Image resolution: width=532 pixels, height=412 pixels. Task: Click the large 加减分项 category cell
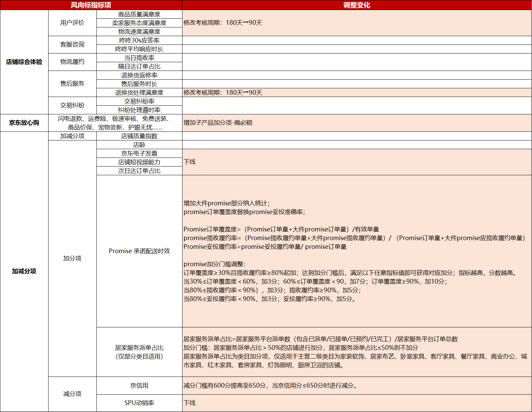pyautogui.click(x=24, y=272)
